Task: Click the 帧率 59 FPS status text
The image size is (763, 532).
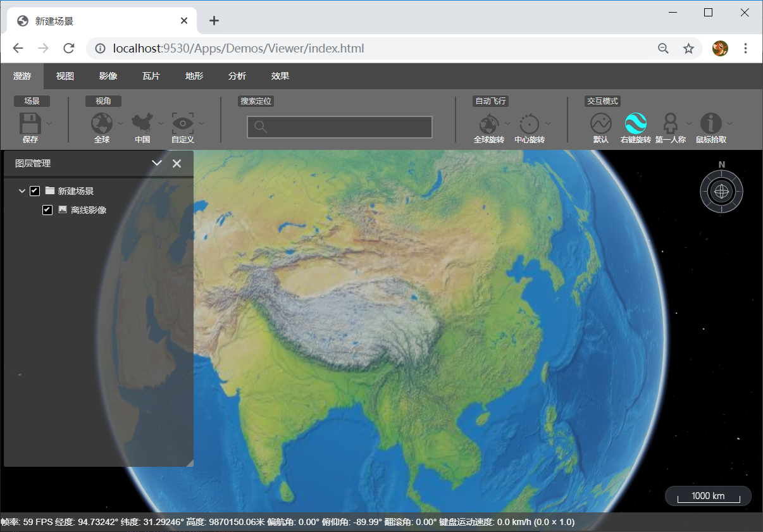Action: [x=26, y=522]
